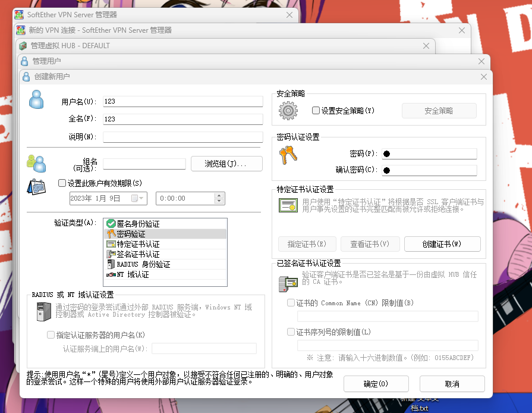Click the 查看证书 button
The width and height of the screenshot is (532, 413).
[x=370, y=244]
